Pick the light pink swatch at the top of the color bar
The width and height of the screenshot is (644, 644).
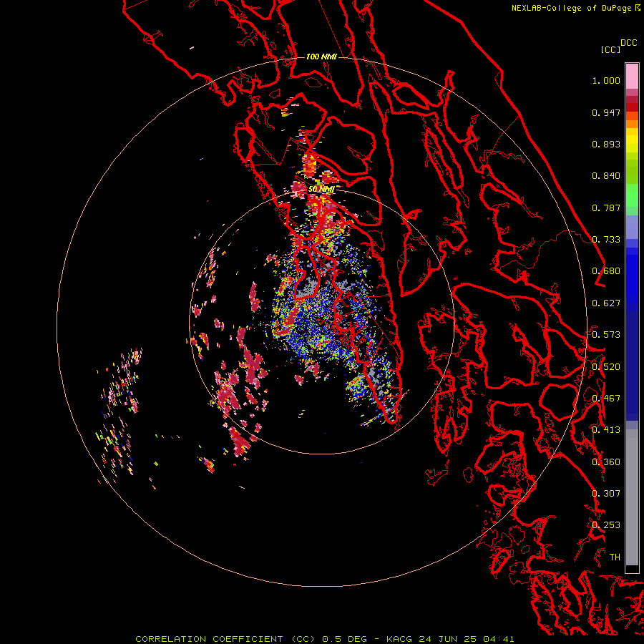click(x=632, y=76)
